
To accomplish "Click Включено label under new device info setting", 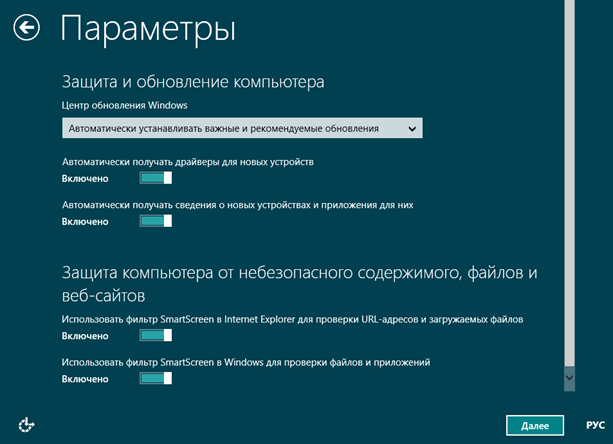I will [85, 222].
